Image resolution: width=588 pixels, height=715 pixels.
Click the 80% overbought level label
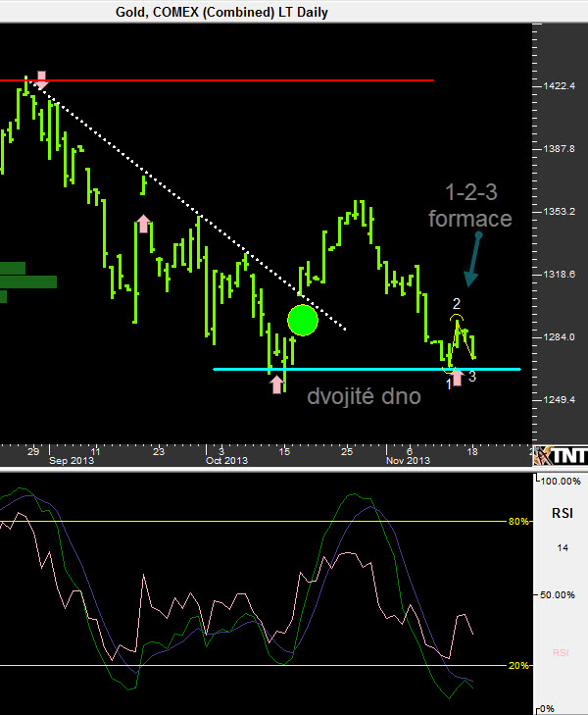click(517, 521)
